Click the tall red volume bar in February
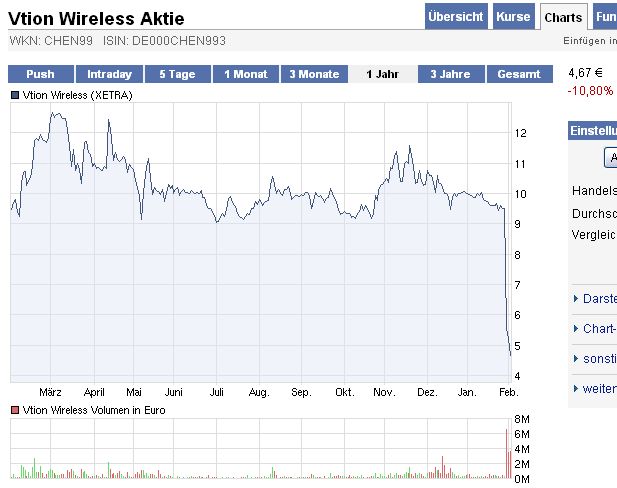The height and width of the screenshot is (488, 617). pyautogui.click(x=507, y=453)
